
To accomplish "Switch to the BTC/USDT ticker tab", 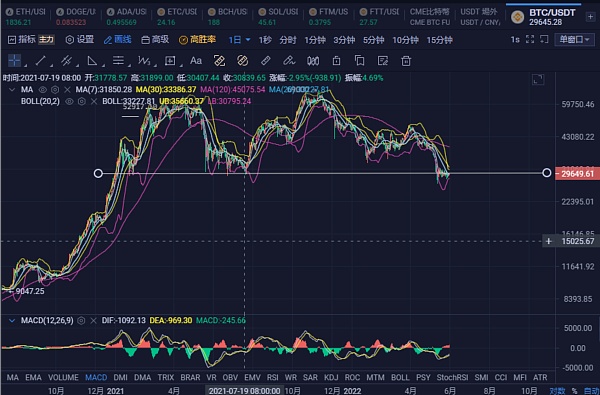I will coord(544,17).
